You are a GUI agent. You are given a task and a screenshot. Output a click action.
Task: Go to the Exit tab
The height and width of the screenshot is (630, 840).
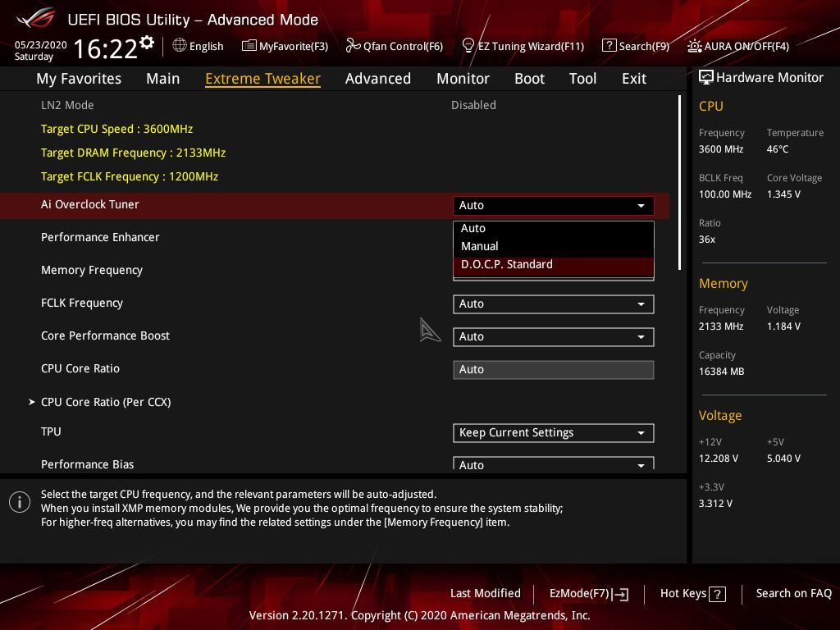coord(634,79)
